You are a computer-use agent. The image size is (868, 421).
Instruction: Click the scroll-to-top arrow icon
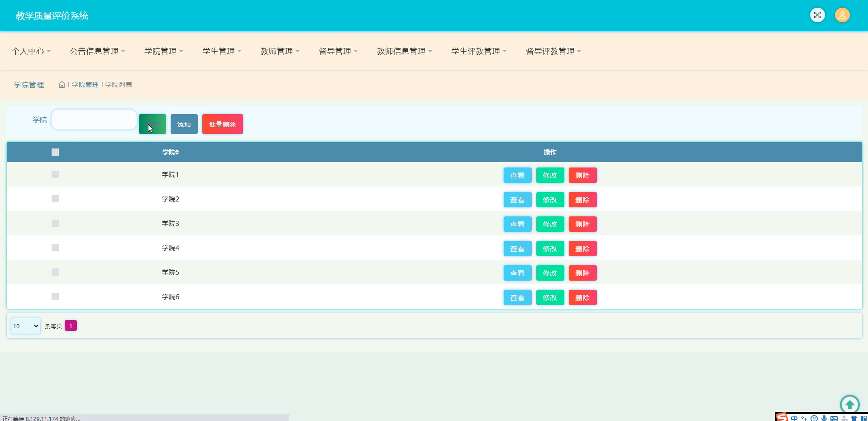849,404
